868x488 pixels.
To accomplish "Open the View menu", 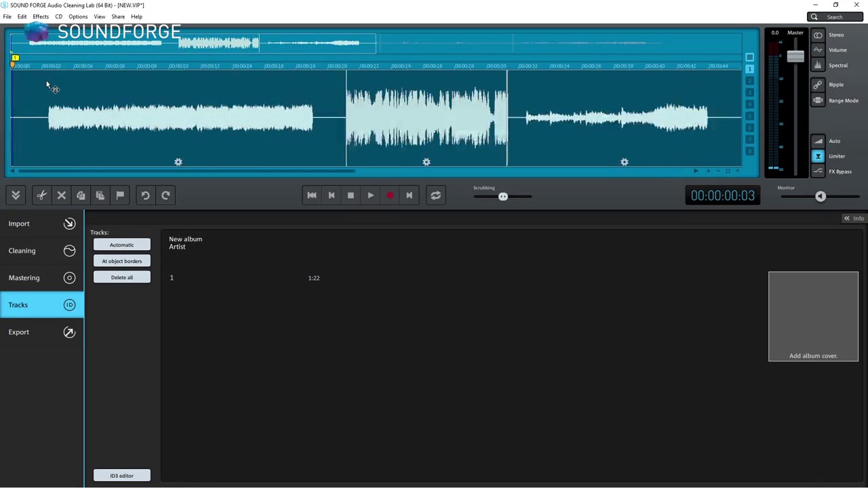I will pyautogui.click(x=100, y=16).
